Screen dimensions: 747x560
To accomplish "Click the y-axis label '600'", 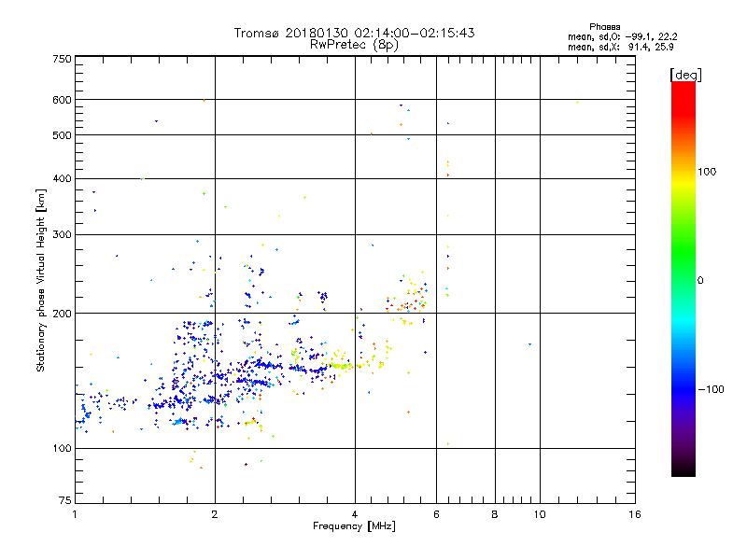I will 62,100.
